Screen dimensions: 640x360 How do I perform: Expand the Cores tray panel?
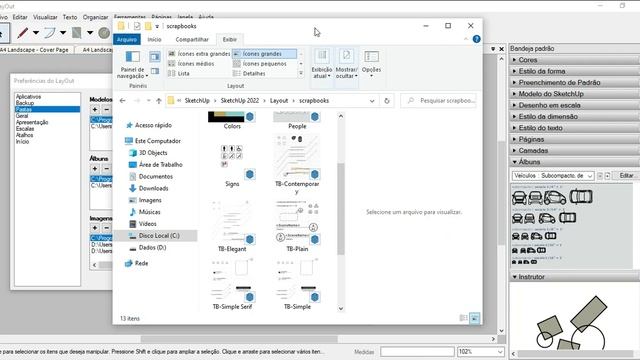click(574, 60)
